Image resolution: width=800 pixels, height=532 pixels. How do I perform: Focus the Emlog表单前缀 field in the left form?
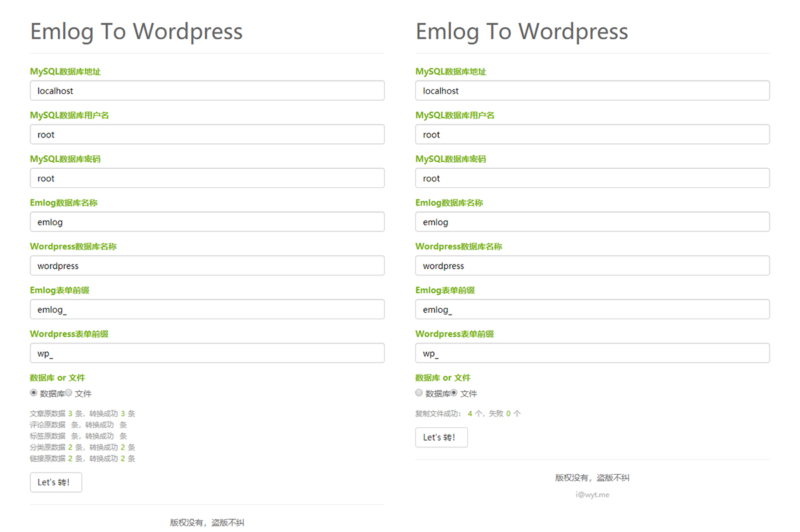[x=207, y=309]
